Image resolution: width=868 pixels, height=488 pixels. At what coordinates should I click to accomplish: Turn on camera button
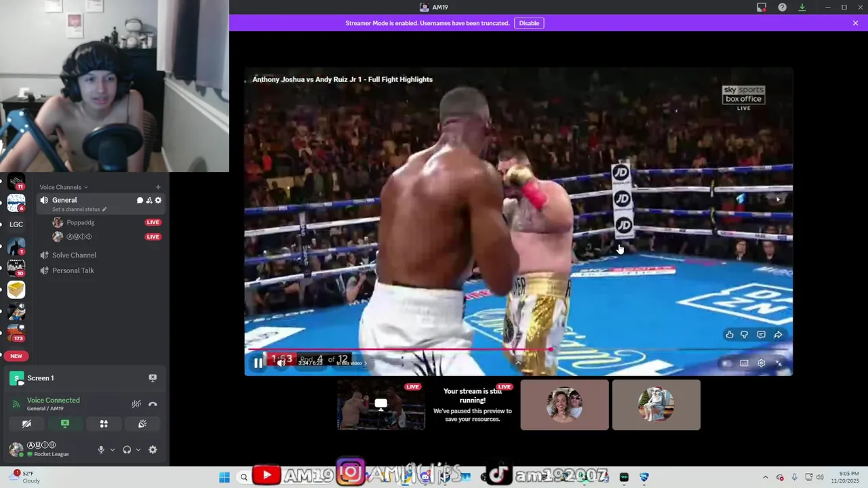click(x=26, y=424)
